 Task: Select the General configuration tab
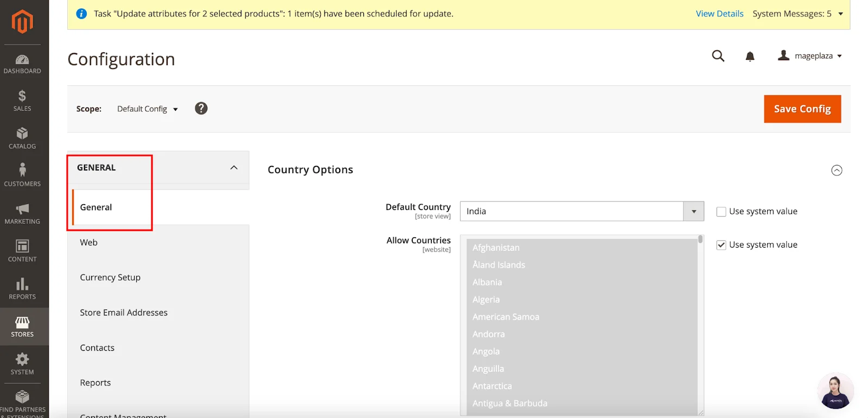pos(161,207)
